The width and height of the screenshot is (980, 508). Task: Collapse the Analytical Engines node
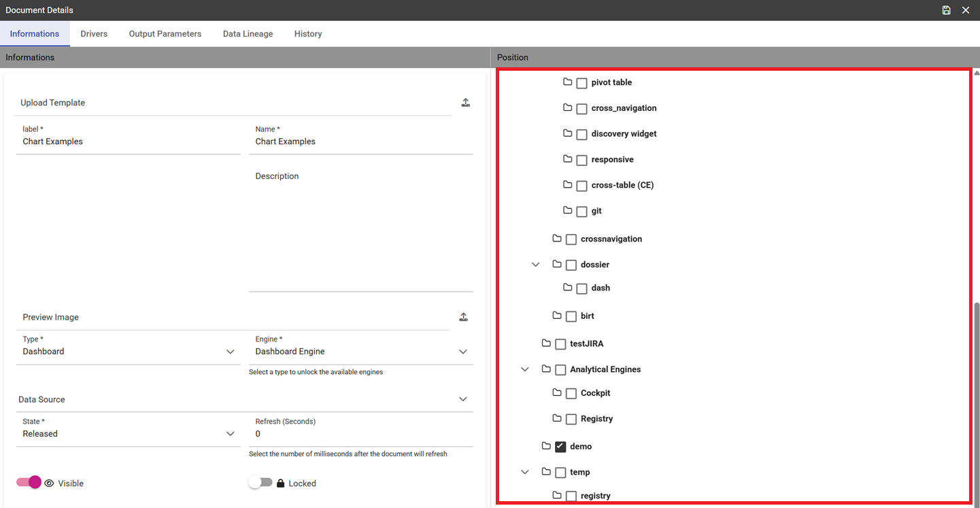[x=525, y=369]
